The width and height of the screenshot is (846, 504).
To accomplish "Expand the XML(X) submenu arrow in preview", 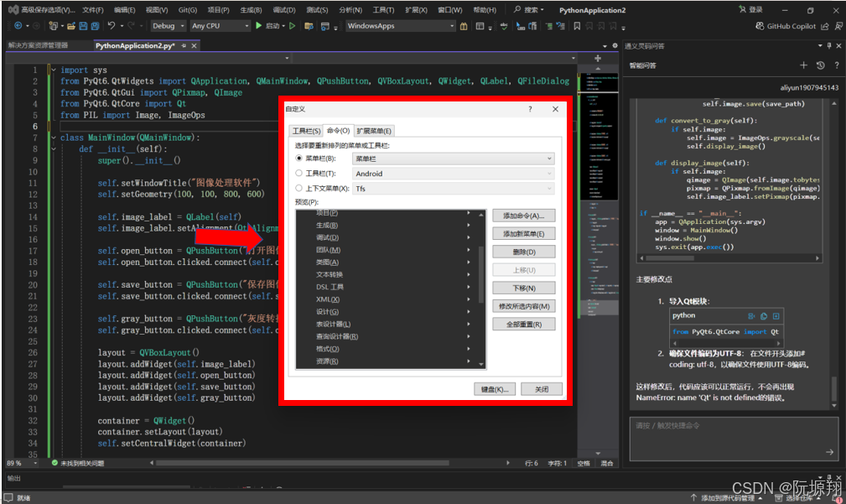I will tap(469, 299).
